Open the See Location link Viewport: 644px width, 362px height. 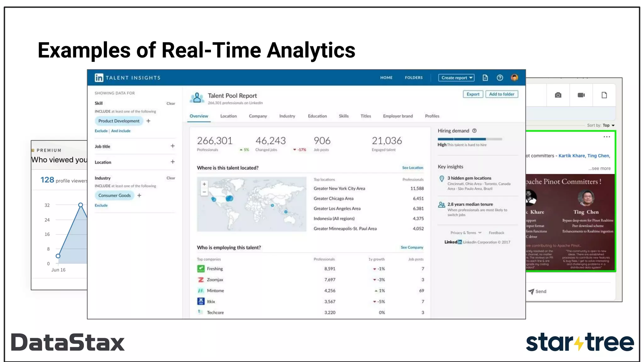(x=413, y=168)
